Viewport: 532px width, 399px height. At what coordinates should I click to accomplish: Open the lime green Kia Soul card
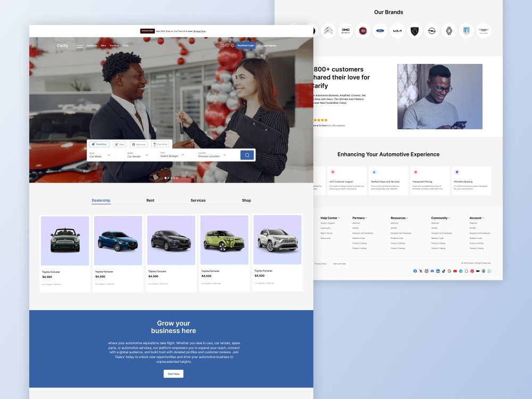[x=224, y=252]
